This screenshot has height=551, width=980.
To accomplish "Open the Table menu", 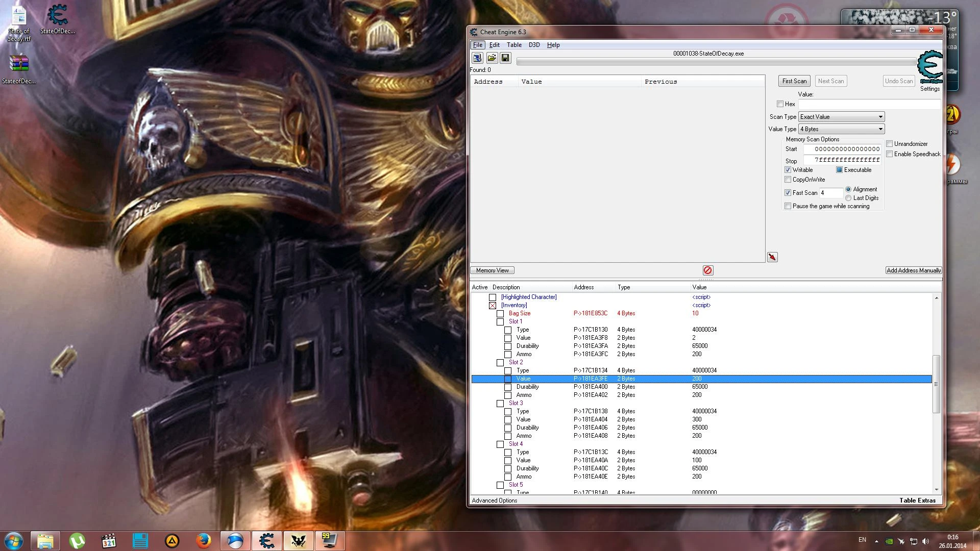I will click(x=514, y=45).
